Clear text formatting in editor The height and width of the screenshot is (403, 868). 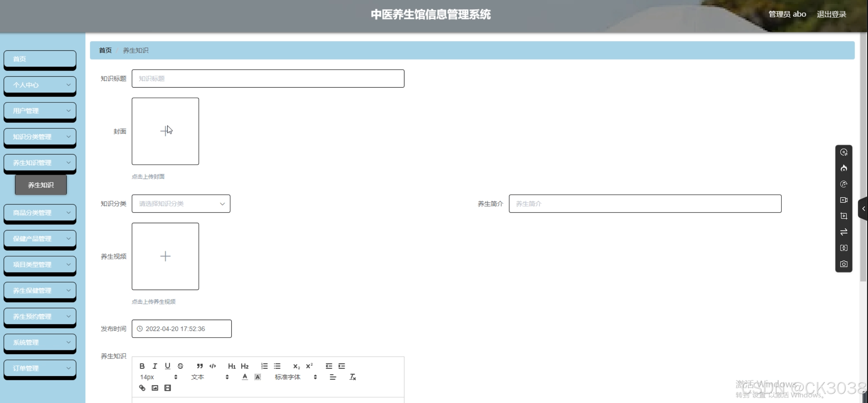tap(352, 377)
